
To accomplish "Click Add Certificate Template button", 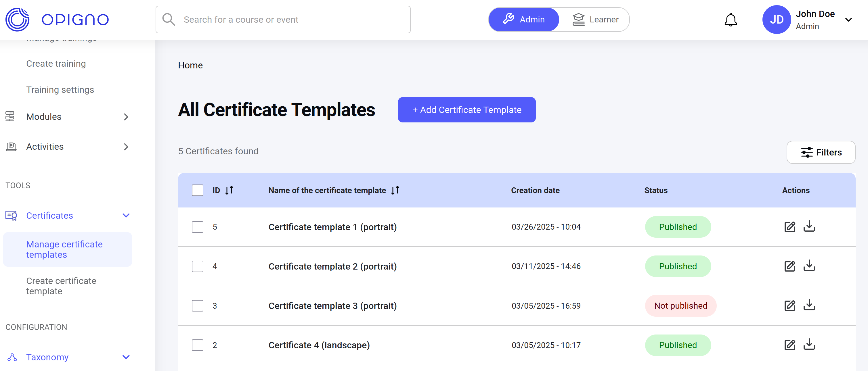I will 466,110.
